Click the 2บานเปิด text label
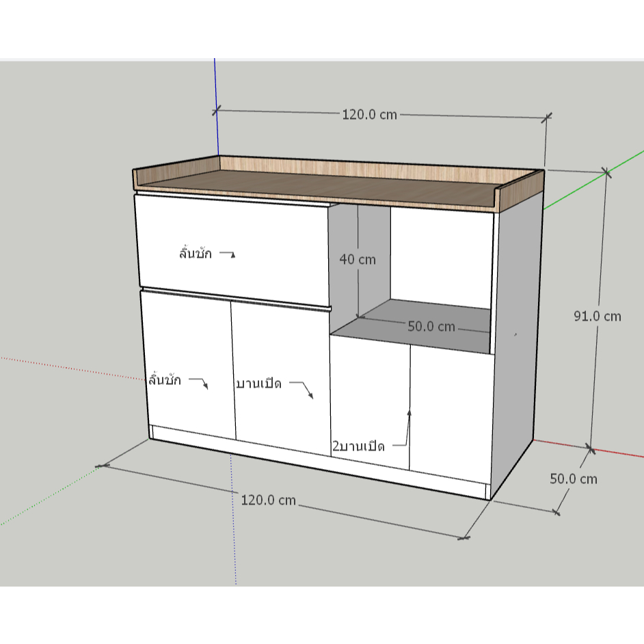This screenshot has height=644, width=644. coord(358,446)
